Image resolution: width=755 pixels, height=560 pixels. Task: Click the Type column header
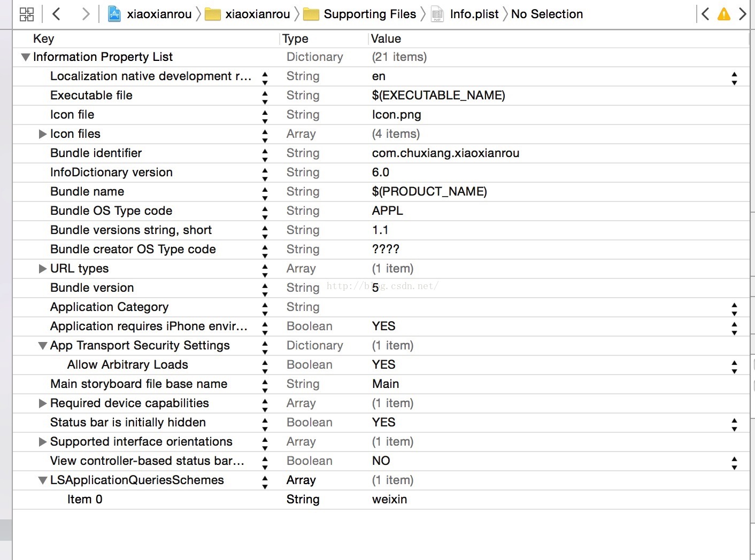tap(295, 38)
